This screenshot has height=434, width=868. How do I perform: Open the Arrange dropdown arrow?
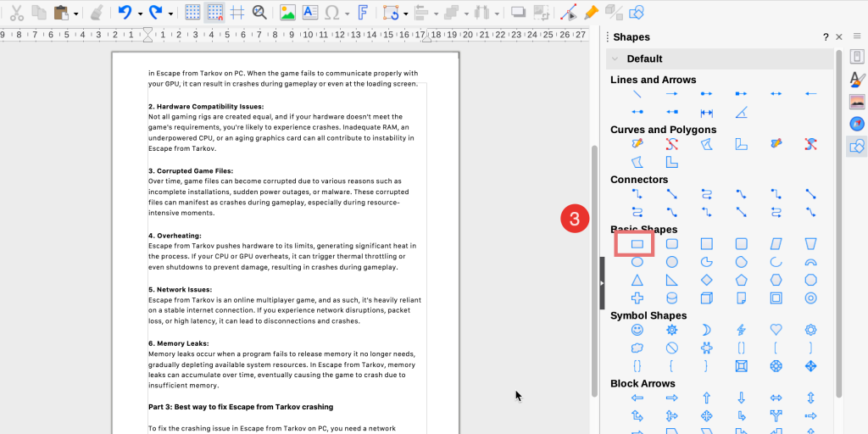coord(467,14)
